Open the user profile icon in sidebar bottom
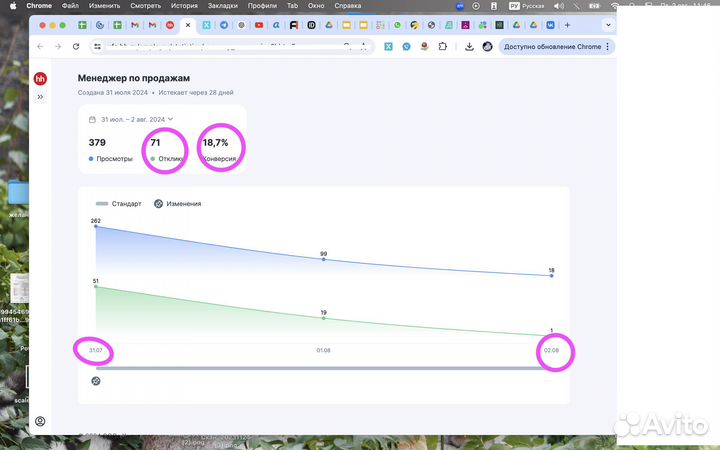Viewport: 720px width, 450px height. (40, 422)
